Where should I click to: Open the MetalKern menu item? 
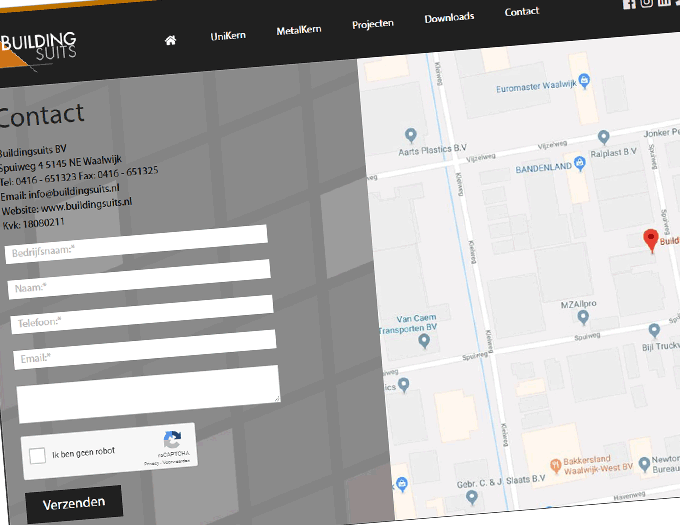click(299, 30)
